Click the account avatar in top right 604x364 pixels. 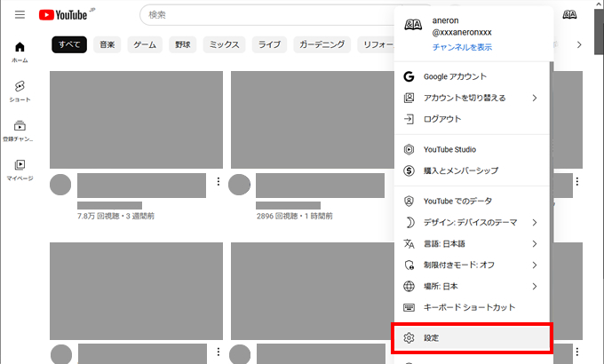569,14
